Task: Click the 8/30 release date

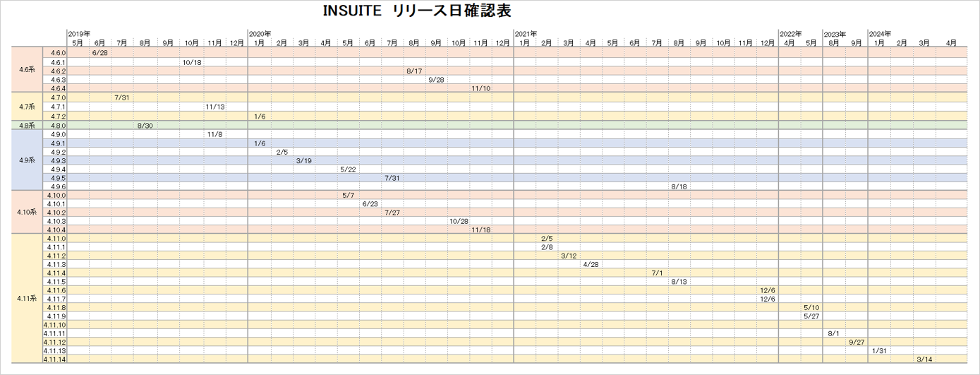Action: point(145,125)
